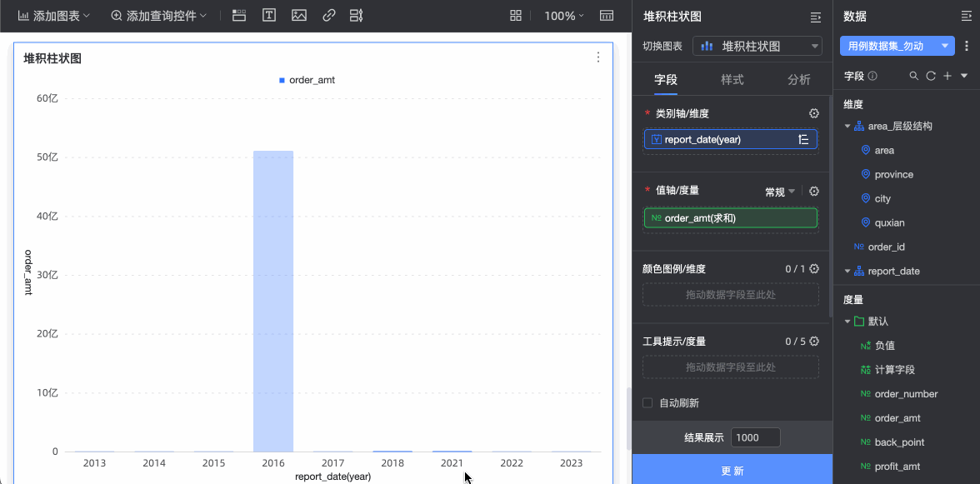The height and width of the screenshot is (484, 980).
Task: Select the profit_amt measure field
Action: pos(897,466)
